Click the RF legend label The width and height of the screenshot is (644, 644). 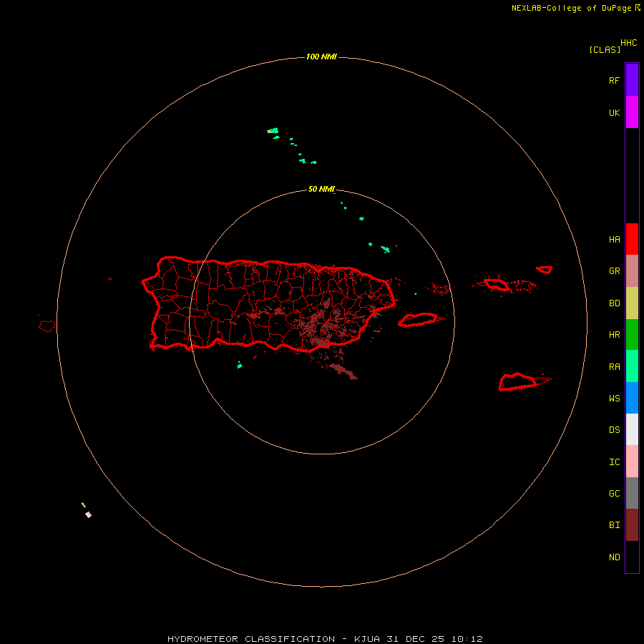point(614,80)
